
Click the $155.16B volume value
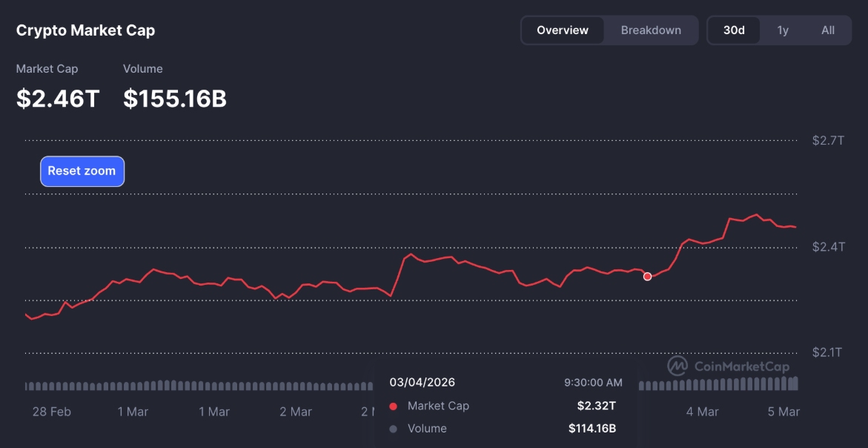tap(175, 99)
